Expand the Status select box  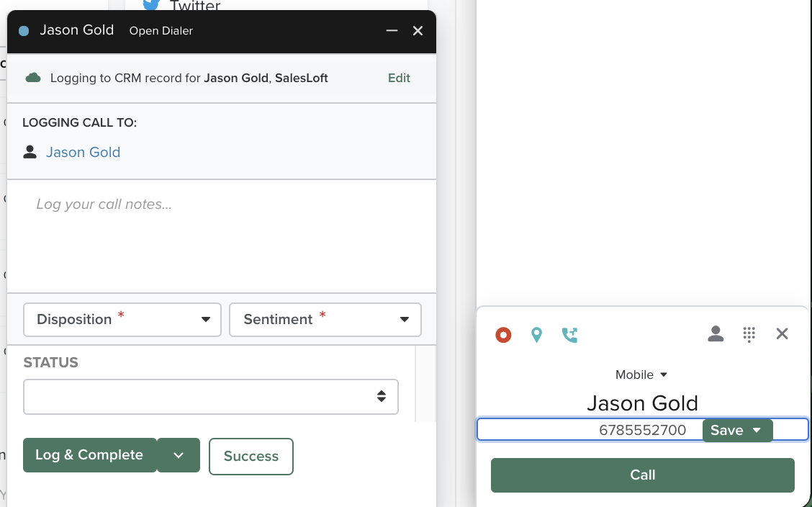coord(211,397)
